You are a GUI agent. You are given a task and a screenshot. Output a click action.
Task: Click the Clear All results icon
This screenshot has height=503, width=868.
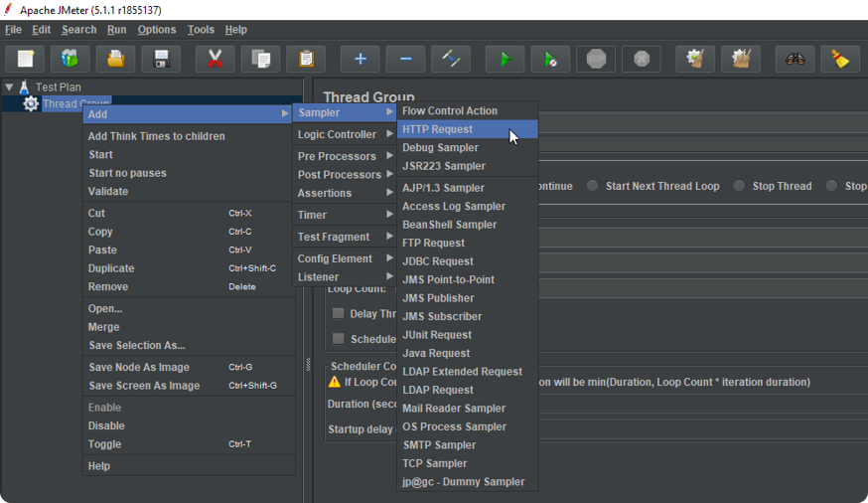[741, 59]
